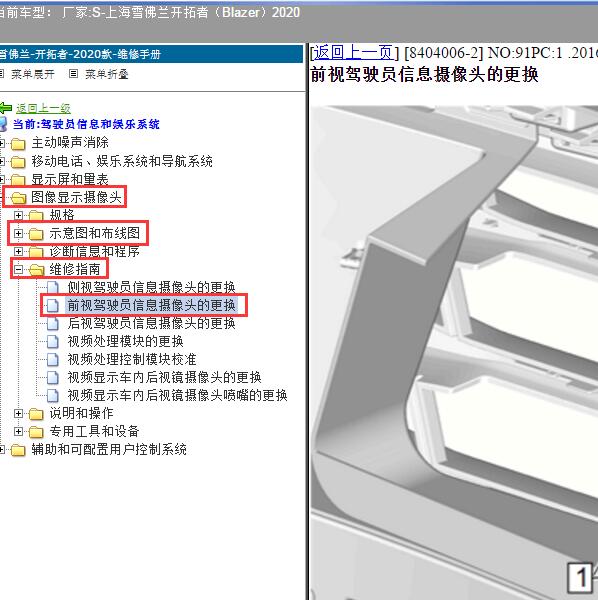The width and height of the screenshot is (598, 600).
Task: Click the 辅助和可配置用户控制系统 folder icon
Action: pyautogui.click(x=18, y=450)
